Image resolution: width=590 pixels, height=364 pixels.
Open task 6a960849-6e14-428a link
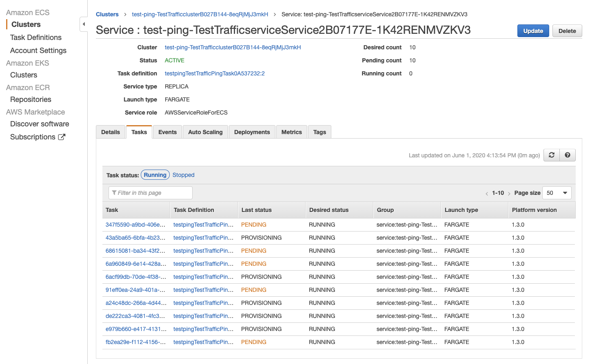[136, 264]
